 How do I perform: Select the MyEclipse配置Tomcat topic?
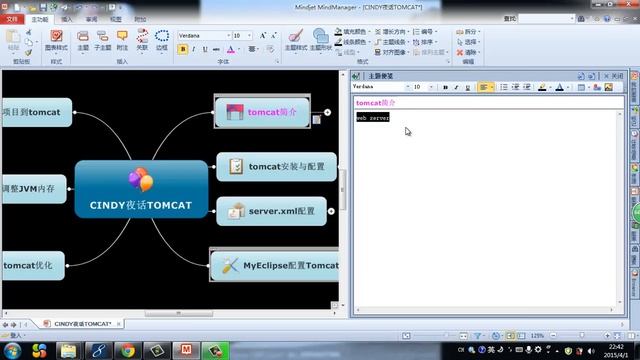coord(275,265)
